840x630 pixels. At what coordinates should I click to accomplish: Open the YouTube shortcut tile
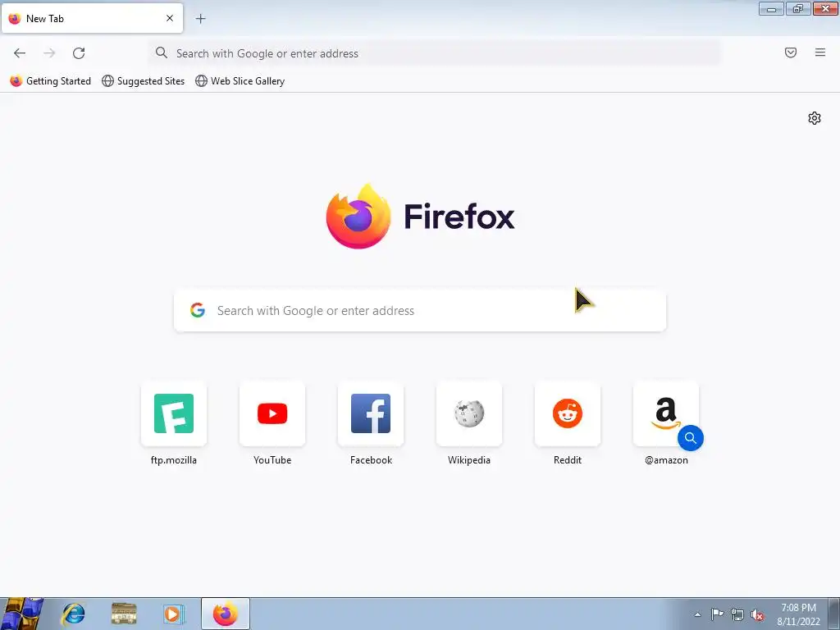[272, 413]
